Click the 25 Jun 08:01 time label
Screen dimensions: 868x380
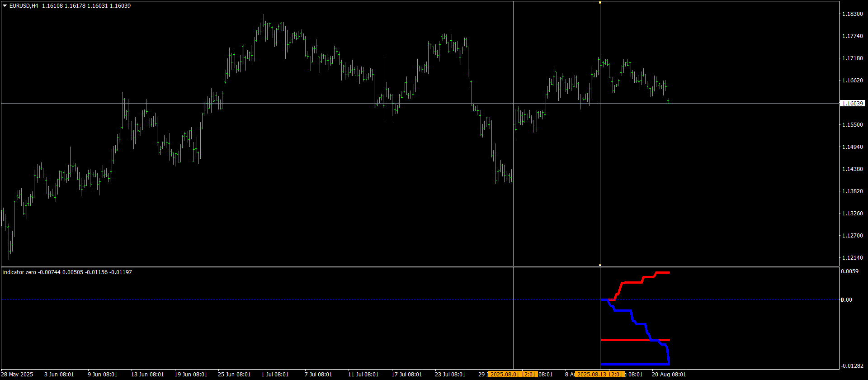(234, 375)
